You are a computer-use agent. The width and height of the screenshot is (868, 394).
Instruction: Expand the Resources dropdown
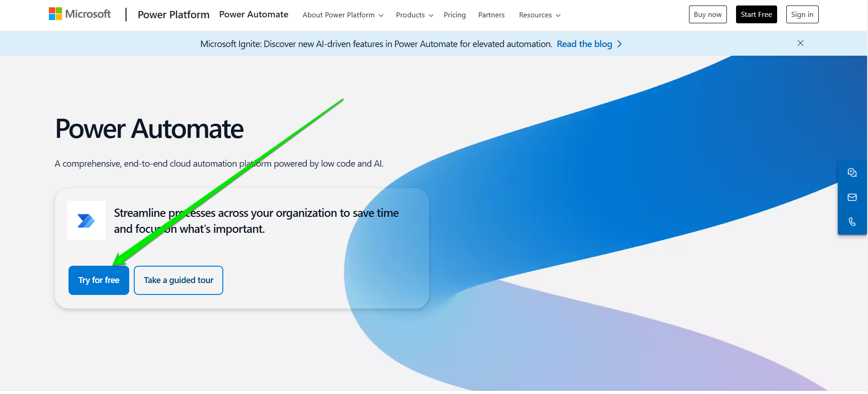pos(540,15)
